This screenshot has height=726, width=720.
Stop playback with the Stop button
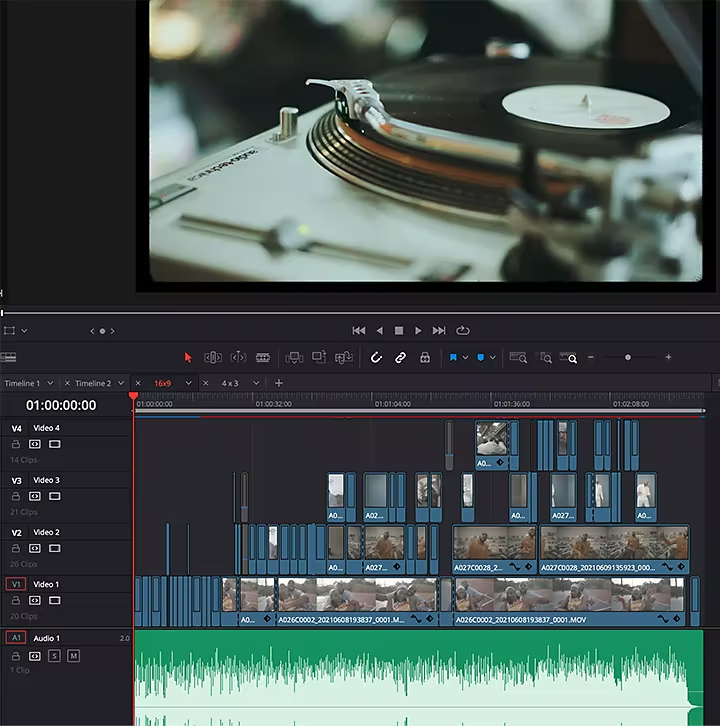click(x=398, y=330)
